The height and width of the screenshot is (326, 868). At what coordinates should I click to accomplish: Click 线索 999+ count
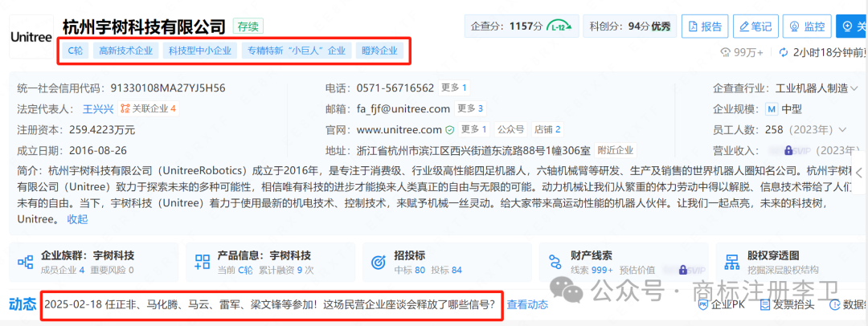(x=592, y=270)
